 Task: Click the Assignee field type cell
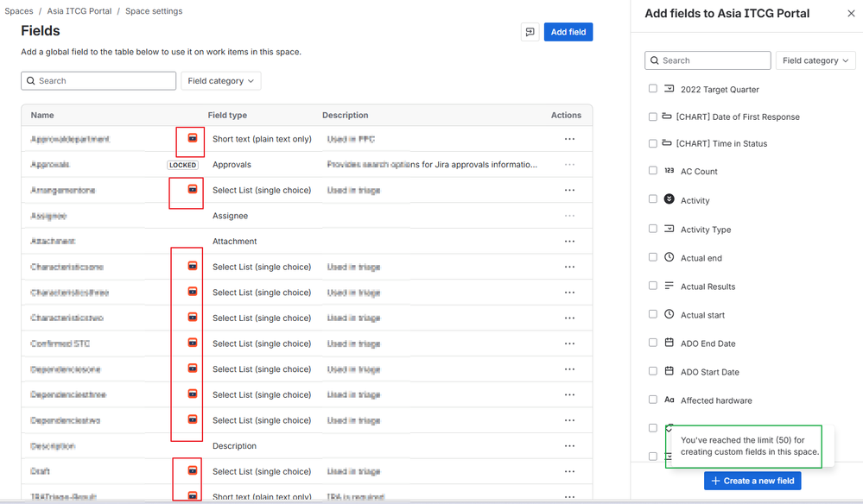[x=230, y=216]
